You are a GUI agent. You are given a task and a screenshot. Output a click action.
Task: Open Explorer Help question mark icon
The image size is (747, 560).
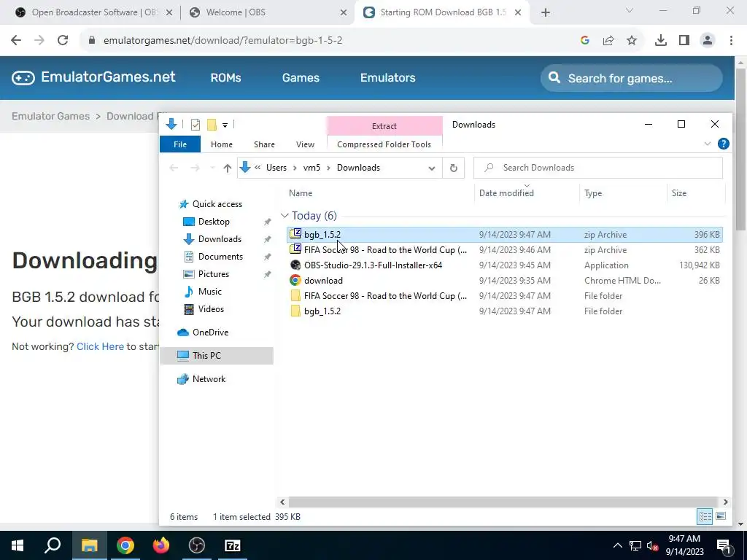pyautogui.click(x=723, y=144)
